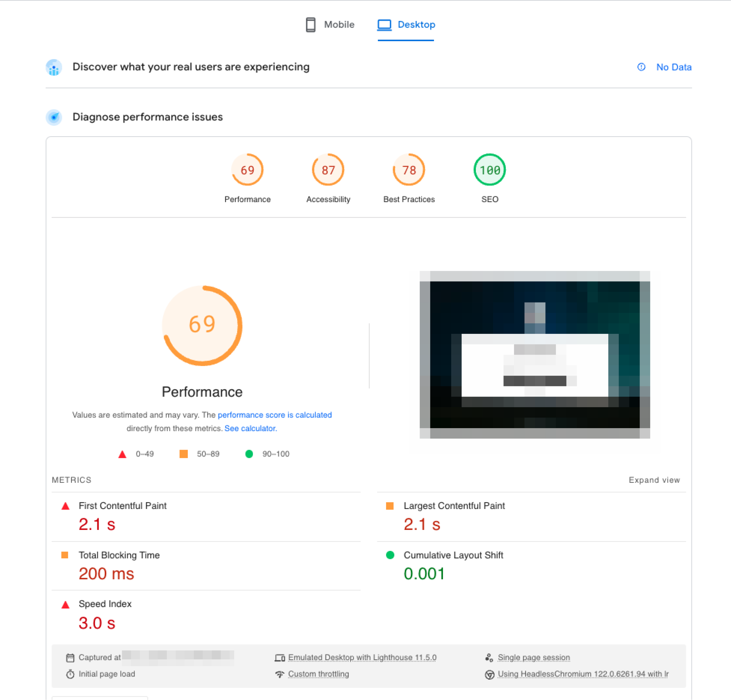Expand the Largest Contentful Paint metric
This screenshot has width=731, height=700.
(454, 506)
